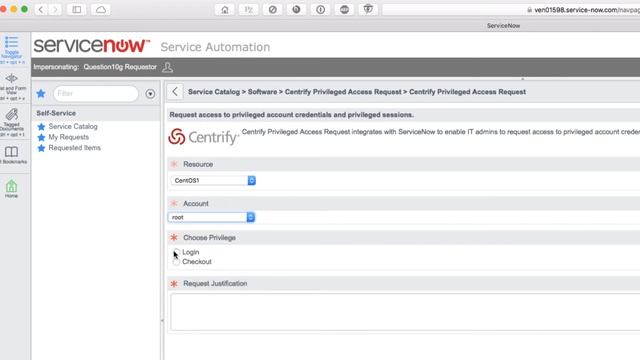Click the Centrify logo

[x=203, y=137]
